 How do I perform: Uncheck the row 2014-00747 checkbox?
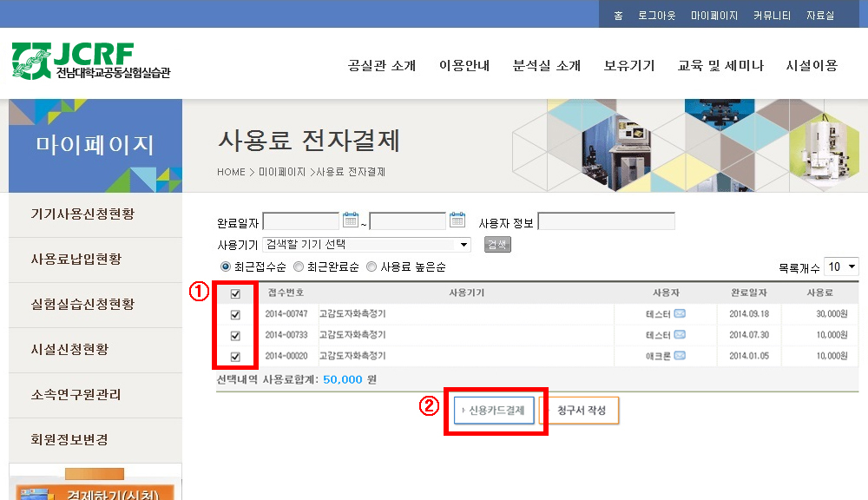(x=235, y=314)
